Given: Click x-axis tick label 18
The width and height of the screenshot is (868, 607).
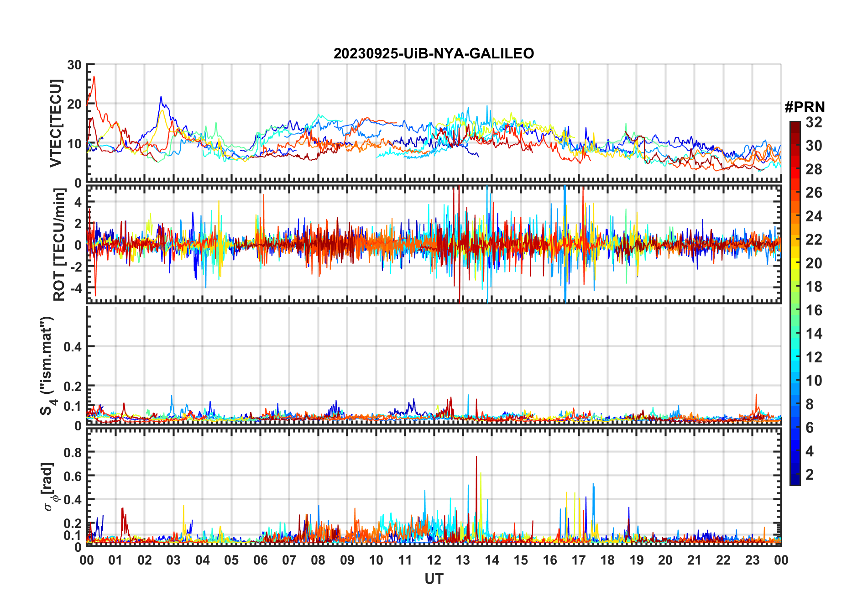Looking at the screenshot, I should point(607,560).
